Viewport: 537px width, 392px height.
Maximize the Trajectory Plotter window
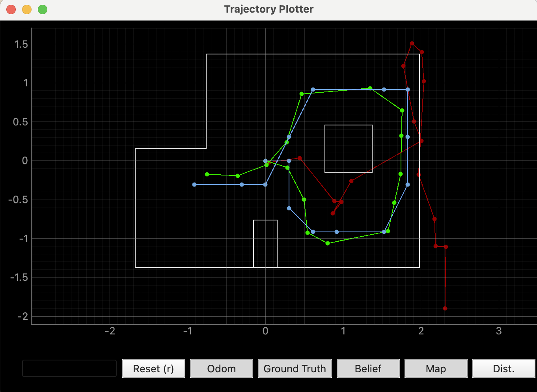point(43,9)
